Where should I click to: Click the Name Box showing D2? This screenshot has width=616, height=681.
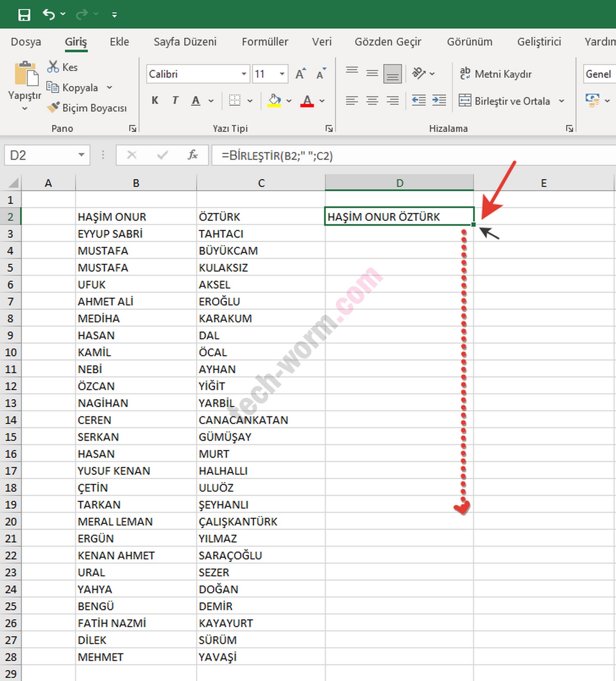click(41, 155)
